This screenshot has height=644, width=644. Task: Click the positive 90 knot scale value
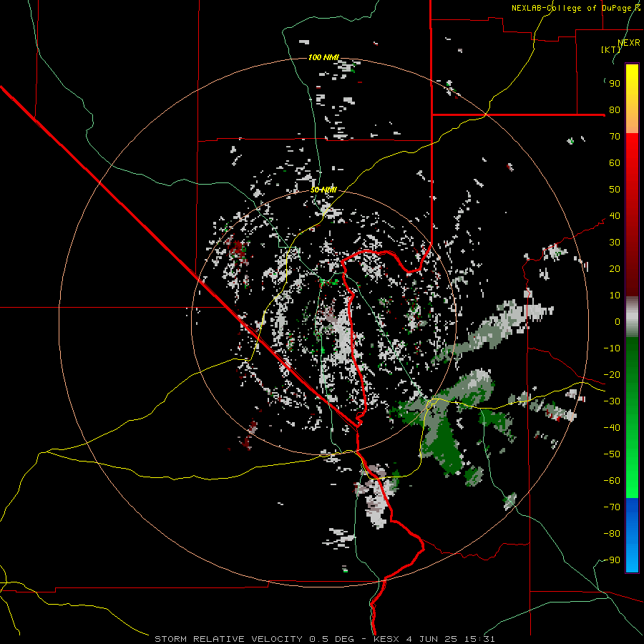[x=615, y=84]
